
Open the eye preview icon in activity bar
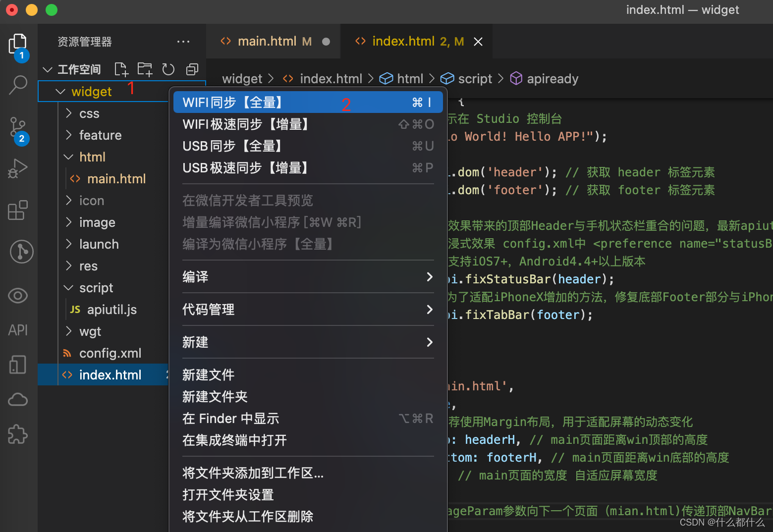tap(18, 296)
